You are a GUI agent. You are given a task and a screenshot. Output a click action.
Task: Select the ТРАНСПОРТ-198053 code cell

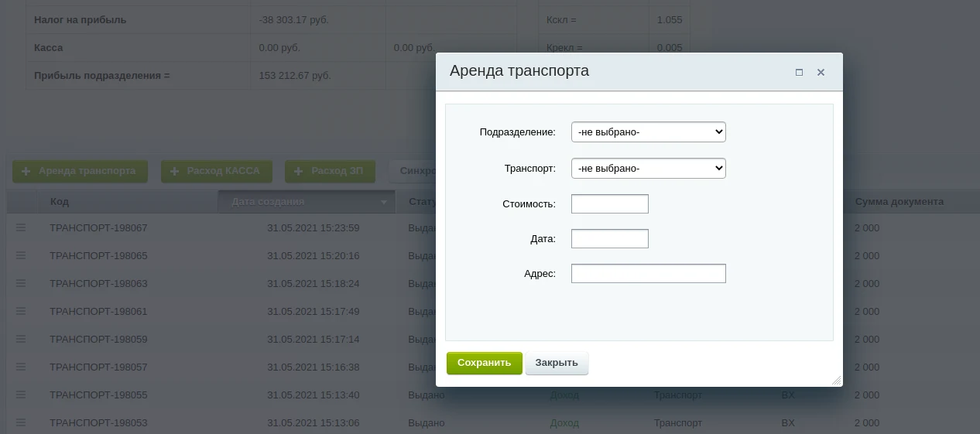tap(98, 423)
